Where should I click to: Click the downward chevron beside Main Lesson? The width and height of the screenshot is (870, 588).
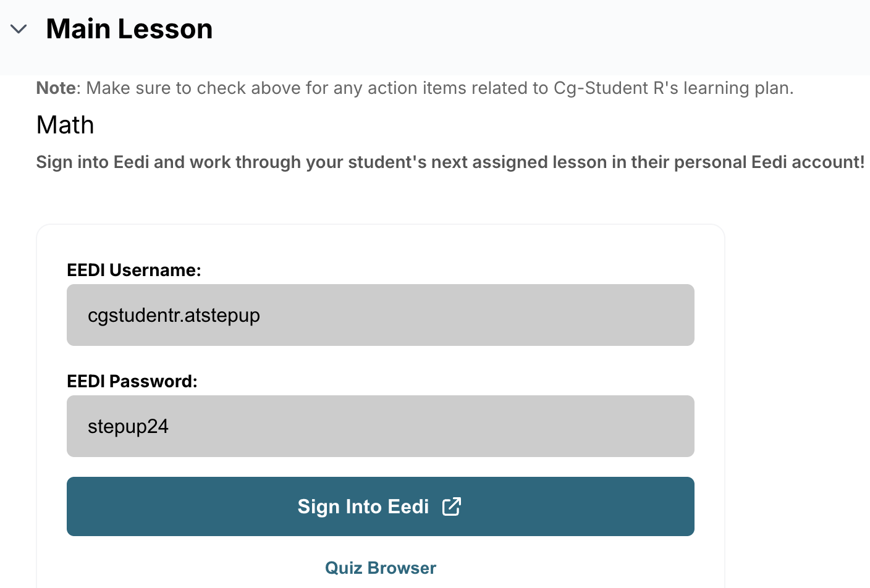(x=19, y=28)
